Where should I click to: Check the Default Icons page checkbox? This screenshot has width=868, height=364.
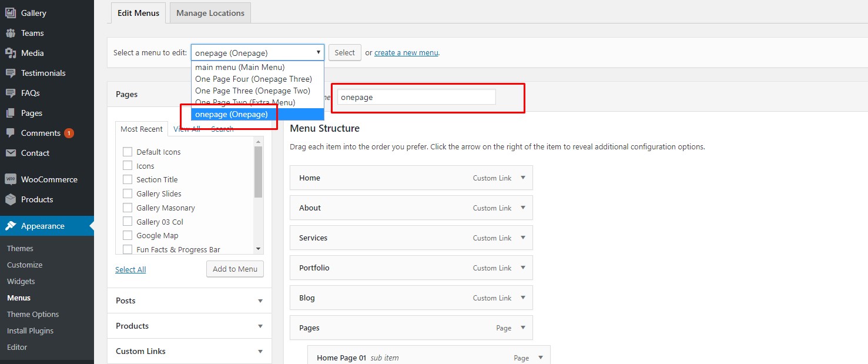point(128,152)
